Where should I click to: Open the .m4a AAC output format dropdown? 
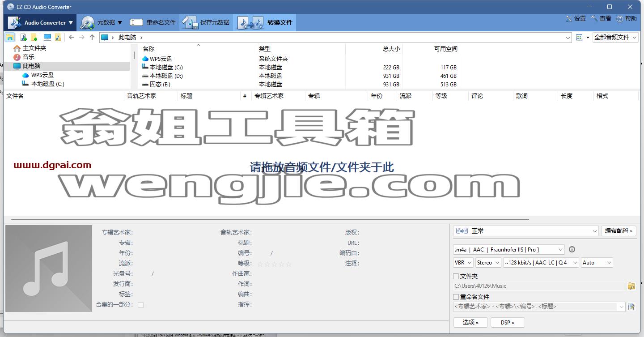[509, 250]
